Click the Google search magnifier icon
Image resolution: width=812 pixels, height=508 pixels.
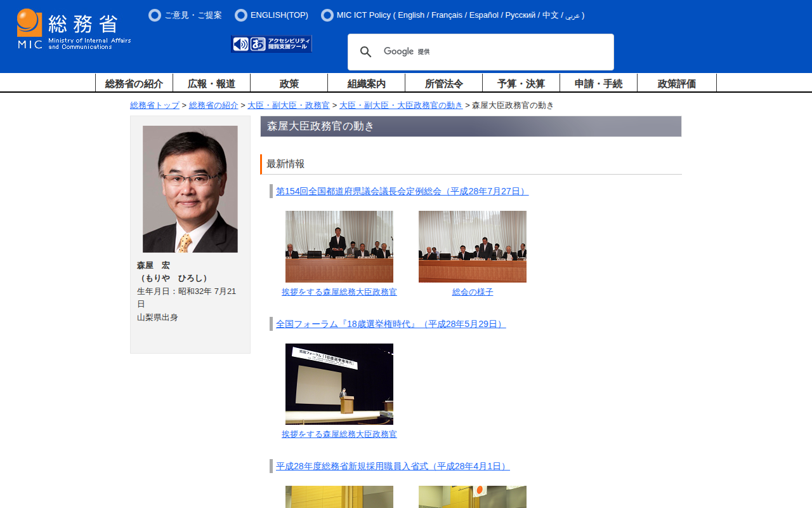(x=365, y=52)
